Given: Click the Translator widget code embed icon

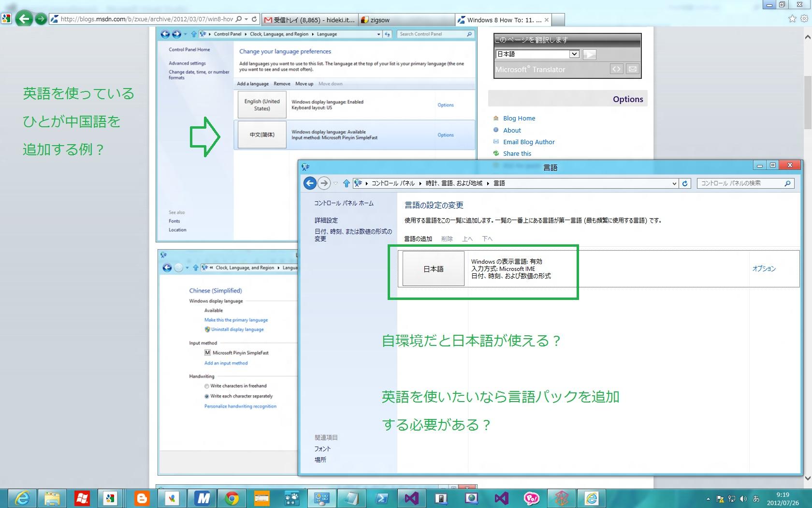Looking at the screenshot, I should coord(616,69).
